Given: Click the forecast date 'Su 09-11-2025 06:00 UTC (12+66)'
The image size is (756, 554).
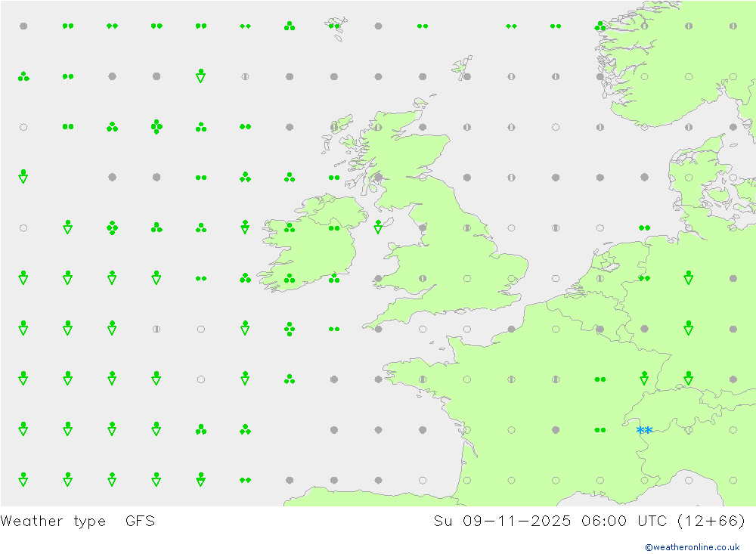Looking at the screenshot, I should coord(589,522).
